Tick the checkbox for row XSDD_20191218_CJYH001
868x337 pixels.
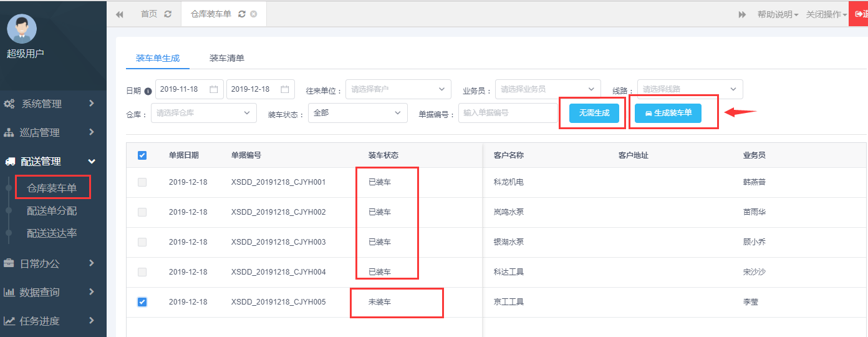142,182
